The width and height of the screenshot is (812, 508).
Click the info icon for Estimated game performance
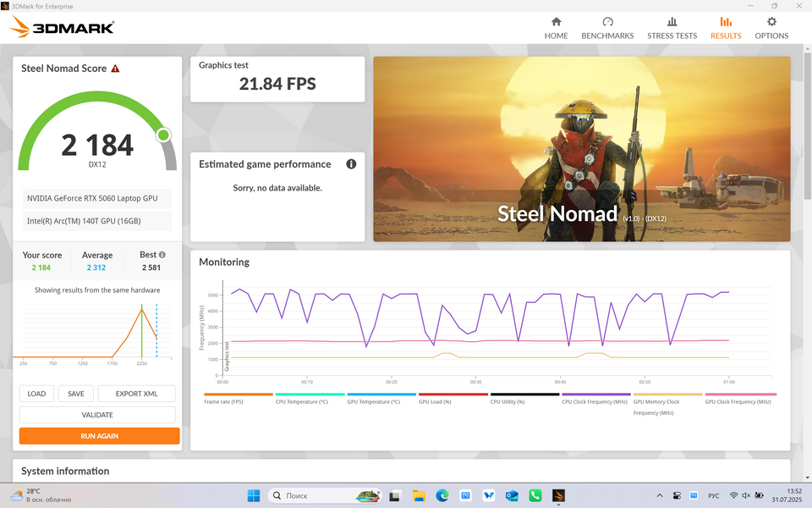[x=351, y=163]
